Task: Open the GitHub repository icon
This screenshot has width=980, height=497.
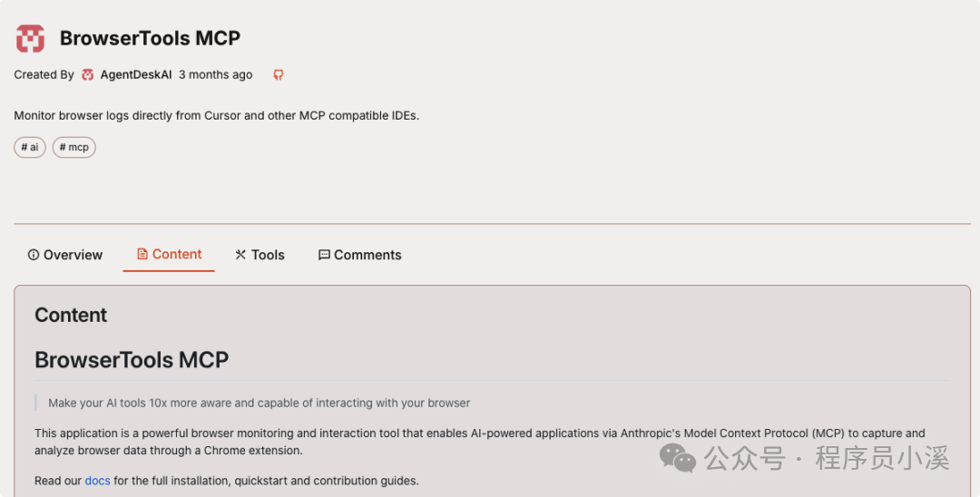Action: [x=279, y=75]
